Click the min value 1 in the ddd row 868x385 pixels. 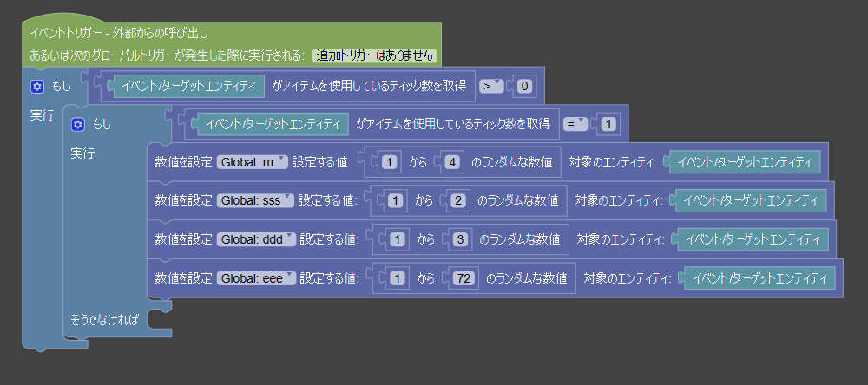point(398,239)
